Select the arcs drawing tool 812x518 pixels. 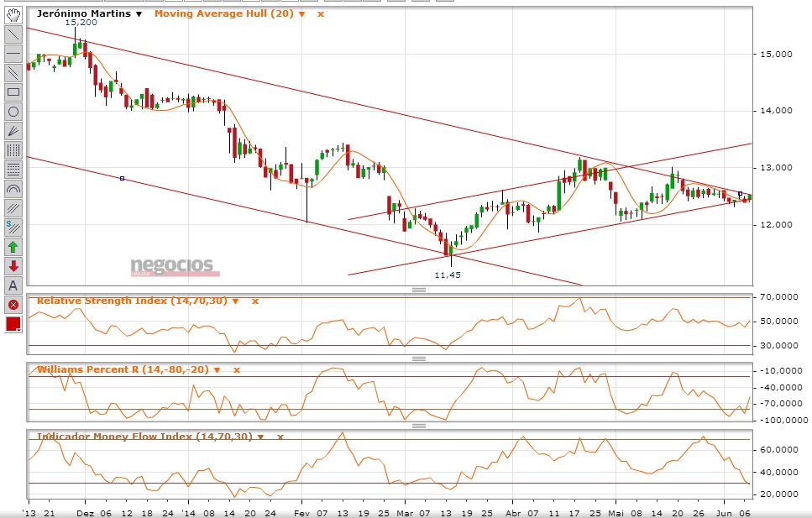(x=13, y=189)
